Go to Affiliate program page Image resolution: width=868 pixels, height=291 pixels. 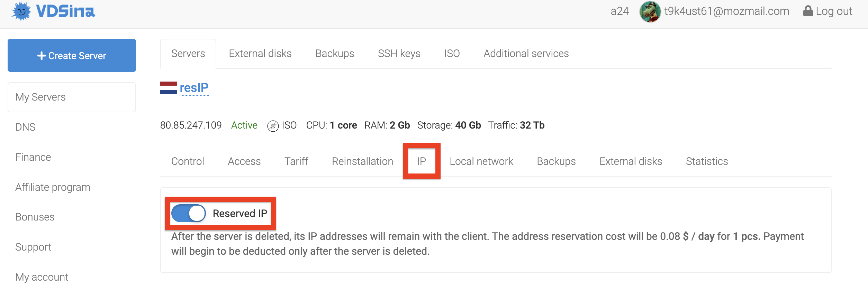point(53,187)
